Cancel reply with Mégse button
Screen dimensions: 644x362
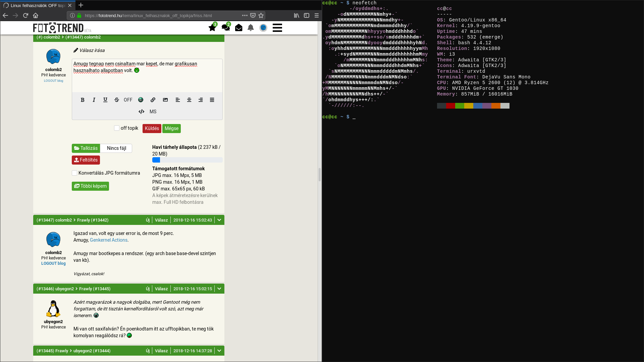click(171, 128)
